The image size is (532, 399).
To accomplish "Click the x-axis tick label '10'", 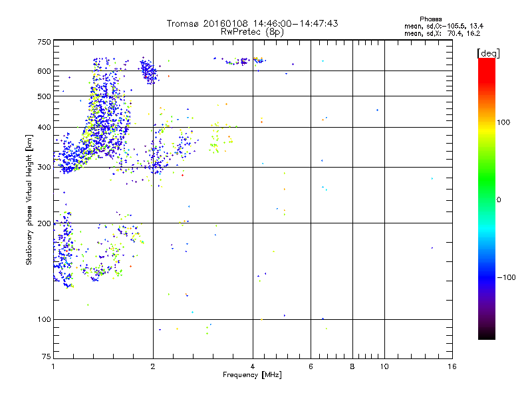I will (384, 366).
